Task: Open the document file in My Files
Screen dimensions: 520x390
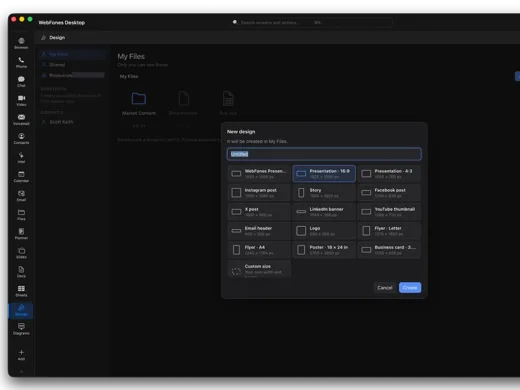Action: [x=183, y=104]
